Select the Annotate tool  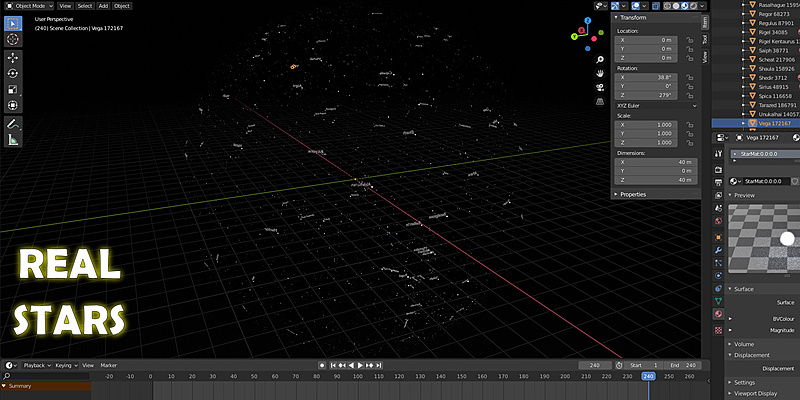13,122
